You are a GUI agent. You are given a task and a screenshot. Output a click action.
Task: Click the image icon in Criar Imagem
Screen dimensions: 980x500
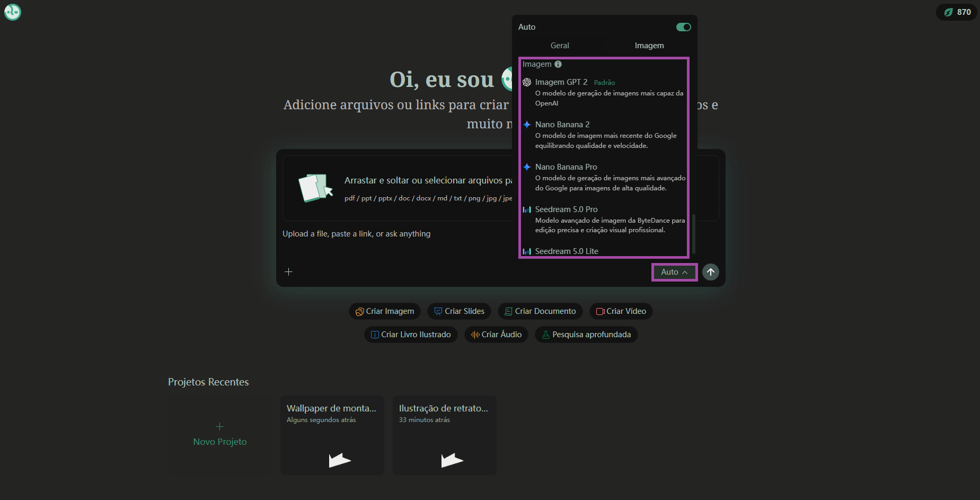pyautogui.click(x=359, y=311)
